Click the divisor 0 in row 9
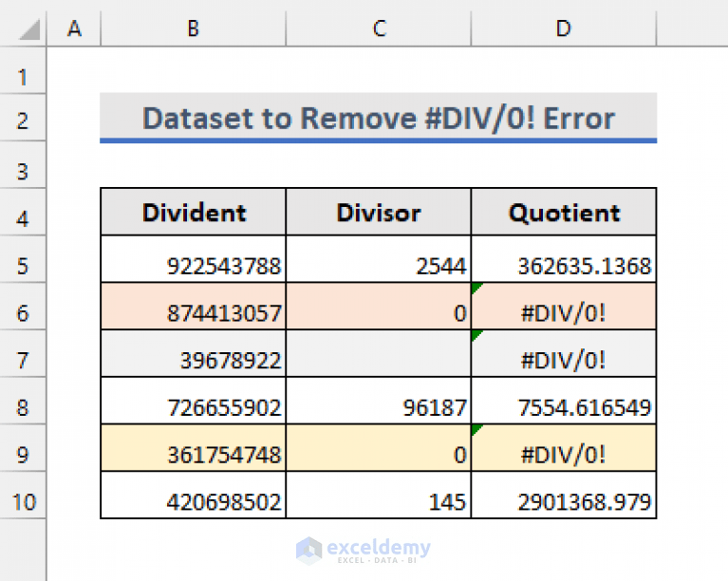Viewport: 728px width, 581px height. point(379,448)
